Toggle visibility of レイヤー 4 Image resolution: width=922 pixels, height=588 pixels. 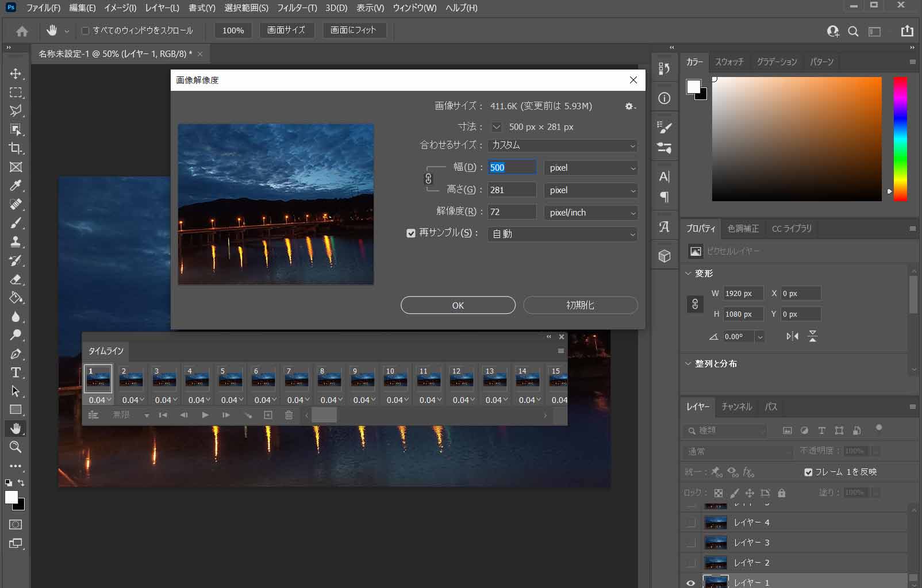[x=691, y=522]
